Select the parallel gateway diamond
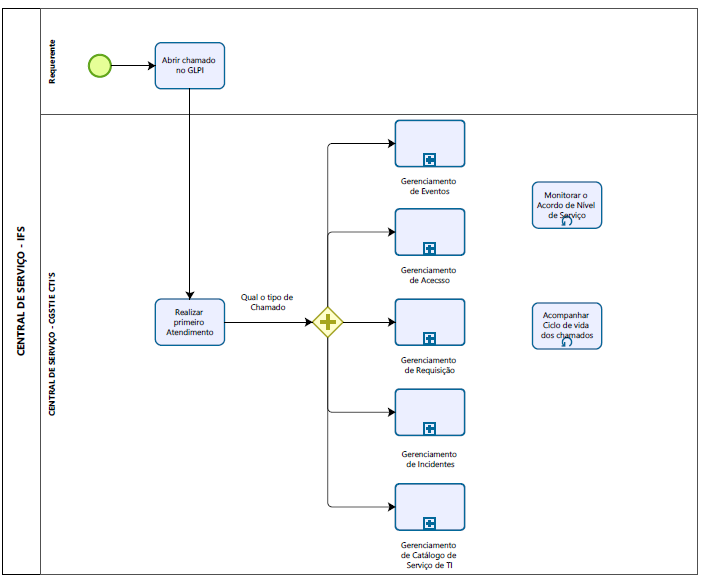Screen dimensions: 704x580 pyautogui.click(x=328, y=322)
